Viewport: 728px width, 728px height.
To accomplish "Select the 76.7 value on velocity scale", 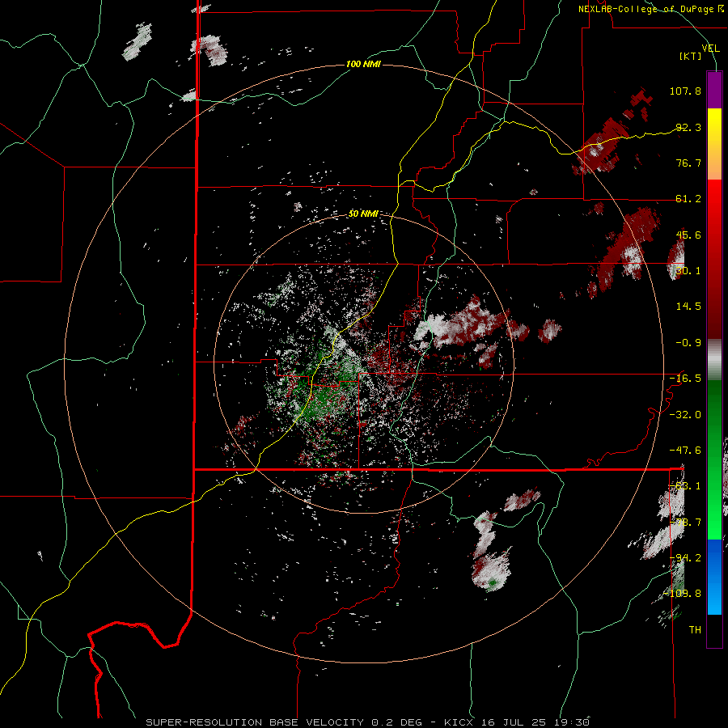I will pos(688,163).
